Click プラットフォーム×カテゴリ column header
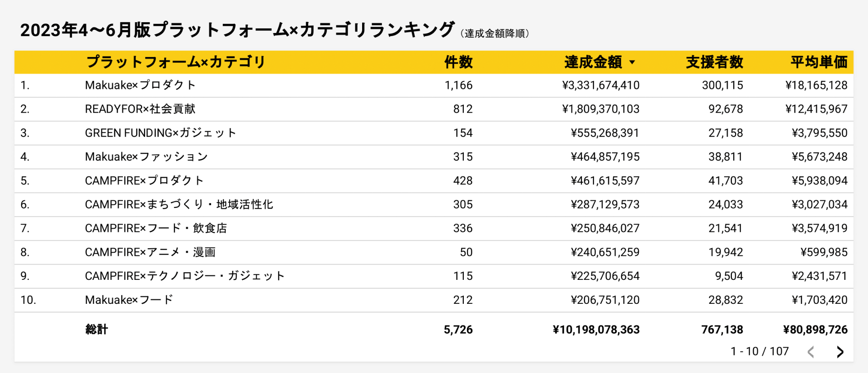Viewport: 868px width, 373px height. pos(175,62)
